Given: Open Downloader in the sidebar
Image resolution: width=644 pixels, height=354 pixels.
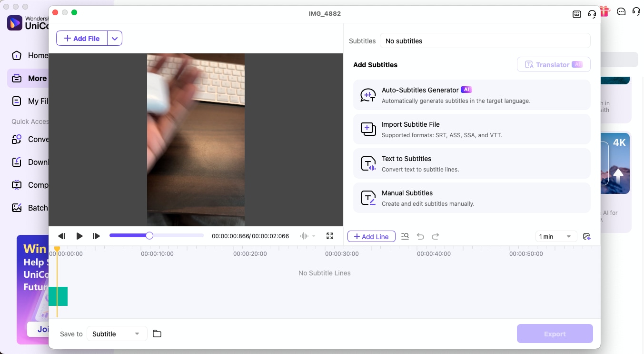Looking at the screenshot, I should click(30, 162).
